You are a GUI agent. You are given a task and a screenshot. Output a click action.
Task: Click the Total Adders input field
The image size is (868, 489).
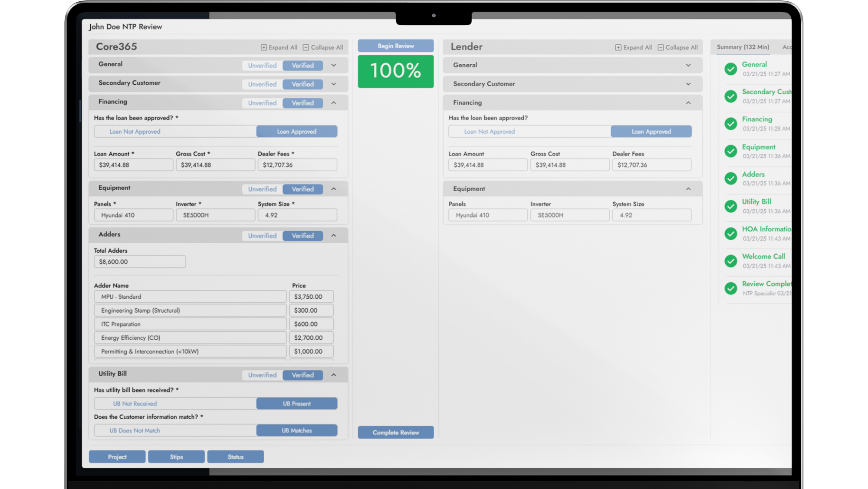(140, 261)
